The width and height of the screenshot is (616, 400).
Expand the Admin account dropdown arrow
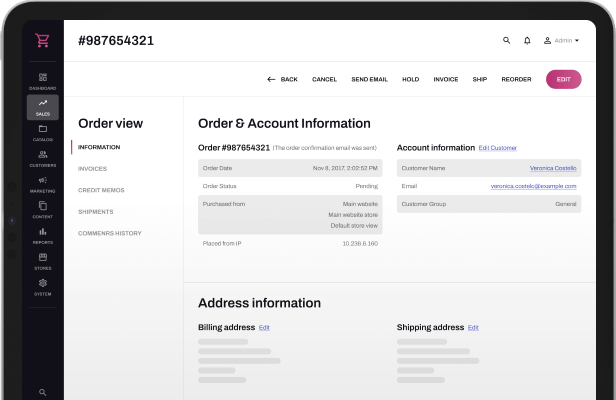pos(577,40)
